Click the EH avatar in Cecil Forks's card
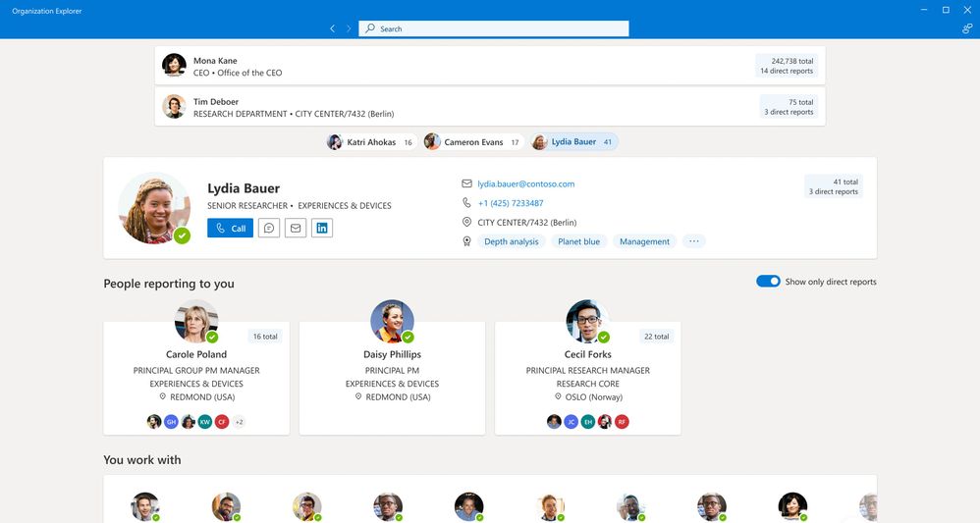The image size is (980, 523). (587, 422)
